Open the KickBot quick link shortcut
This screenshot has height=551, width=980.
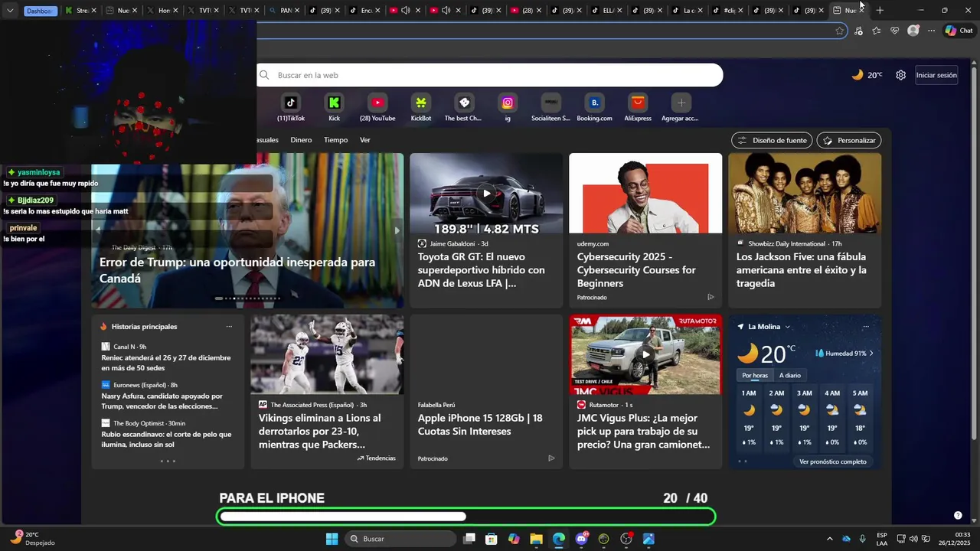pos(421,108)
